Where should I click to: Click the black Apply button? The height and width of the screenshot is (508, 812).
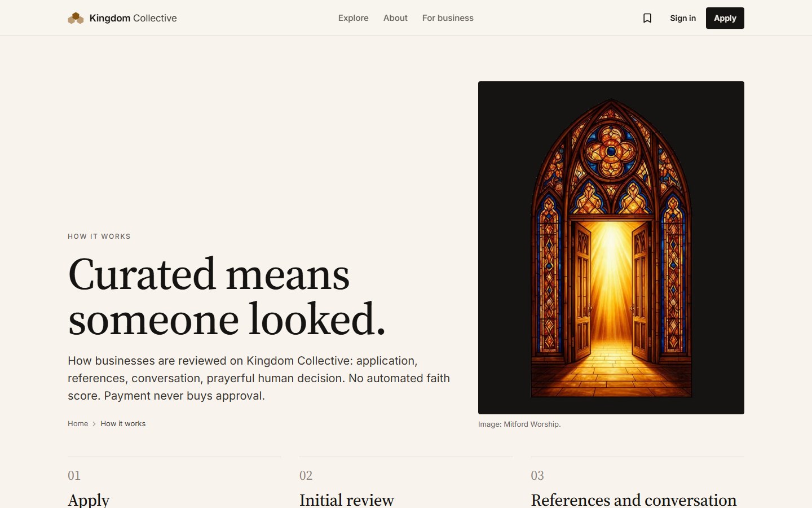725,18
